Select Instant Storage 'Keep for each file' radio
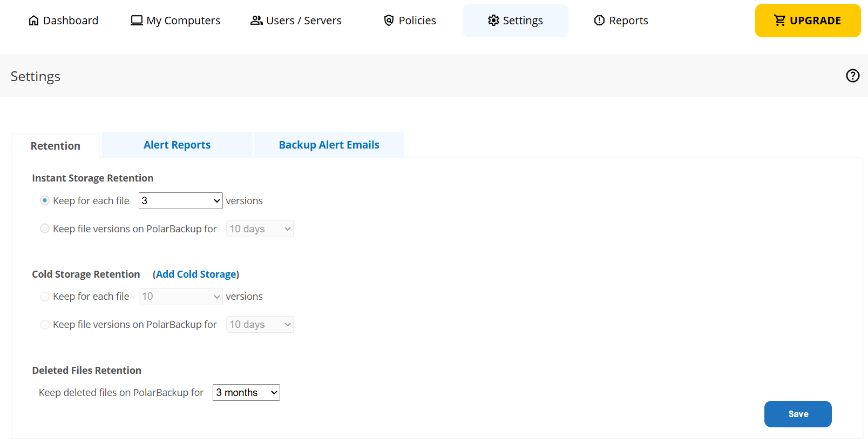The height and width of the screenshot is (443, 868). click(x=45, y=200)
